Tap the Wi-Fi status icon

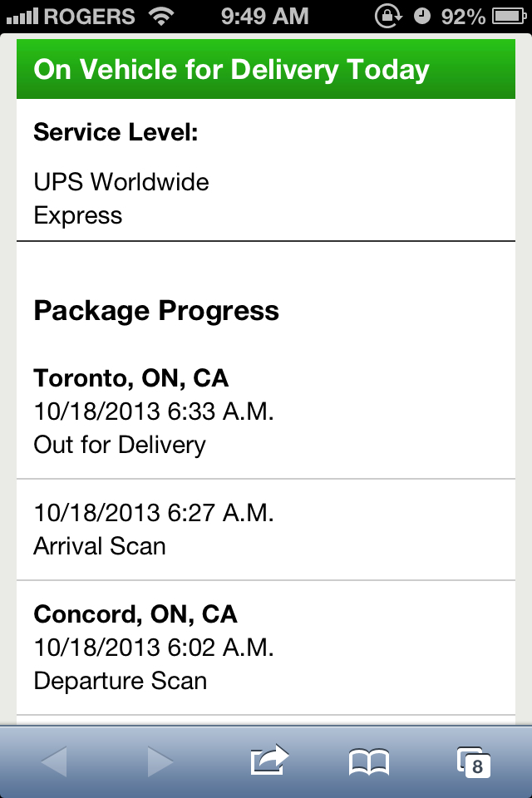coord(161,17)
